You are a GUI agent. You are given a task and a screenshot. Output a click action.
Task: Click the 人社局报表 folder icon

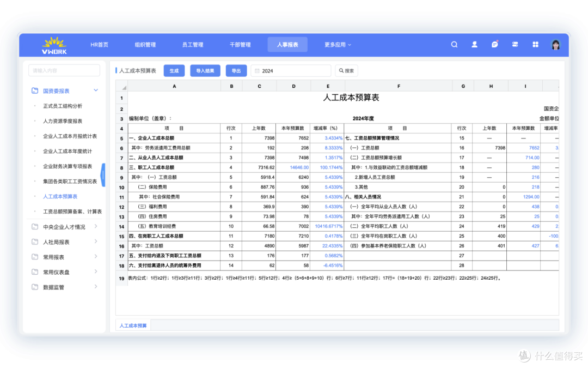click(35, 242)
